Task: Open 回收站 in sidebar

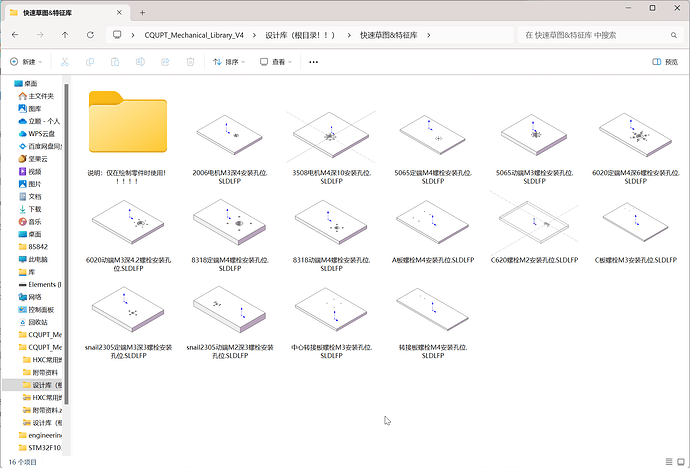Action: pos(33,322)
